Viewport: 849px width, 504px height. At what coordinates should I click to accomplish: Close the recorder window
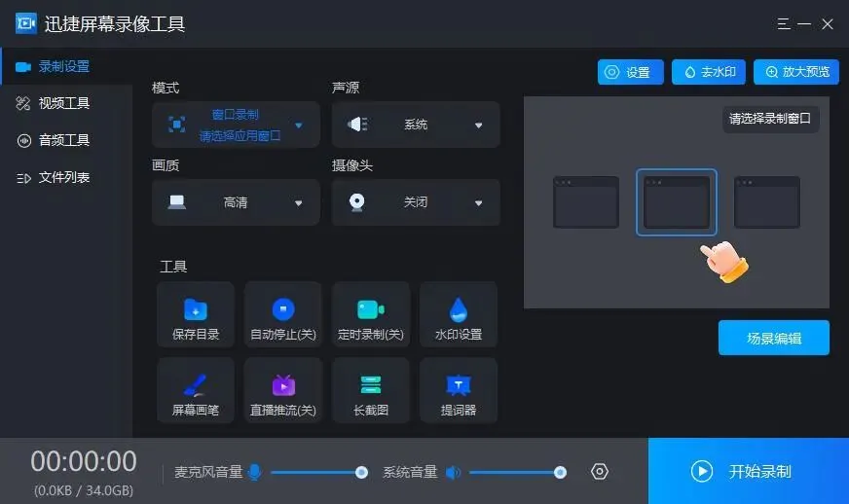(828, 23)
